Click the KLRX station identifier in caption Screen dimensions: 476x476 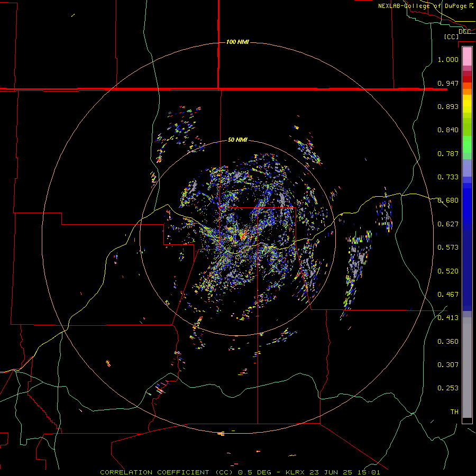296,472
